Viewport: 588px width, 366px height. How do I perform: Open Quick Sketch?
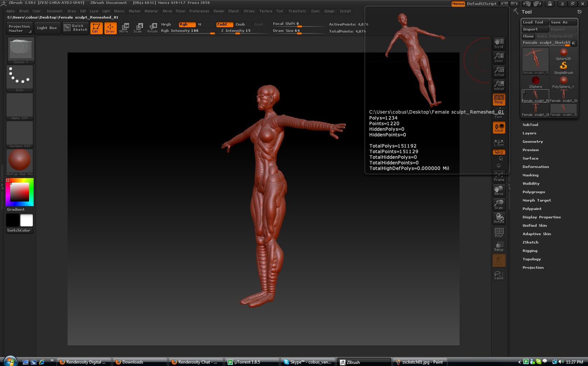pos(75,28)
